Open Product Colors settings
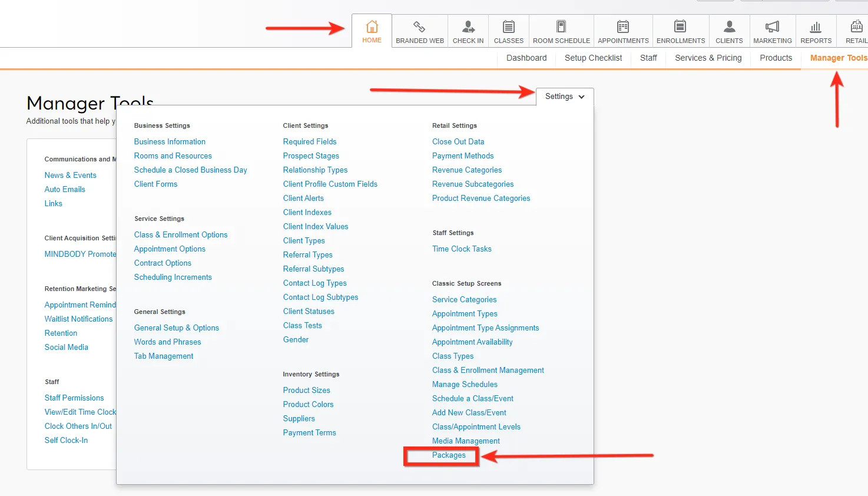 point(308,405)
